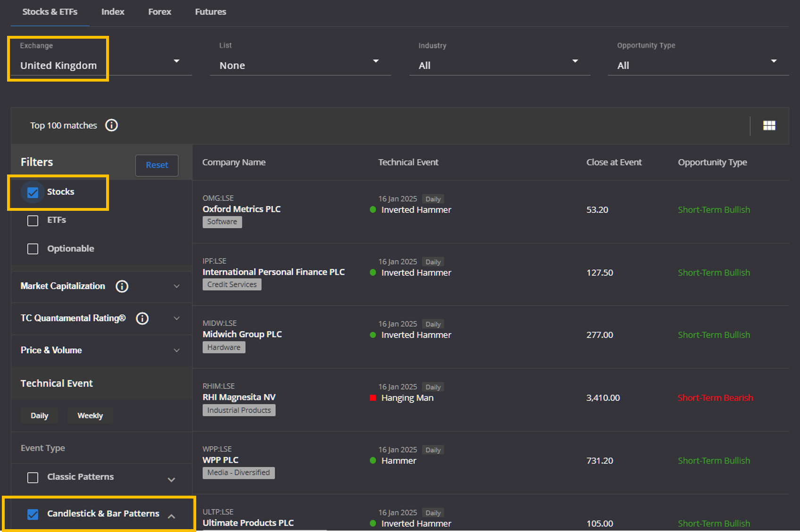
Task: Click the Hardware industry tag
Action: (224, 347)
